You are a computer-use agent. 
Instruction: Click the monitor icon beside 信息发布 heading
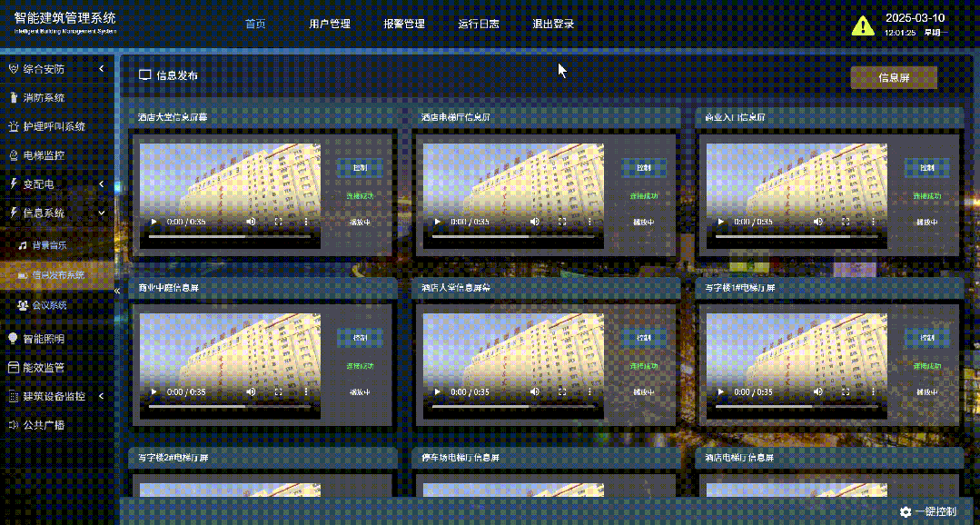coord(145,75)
